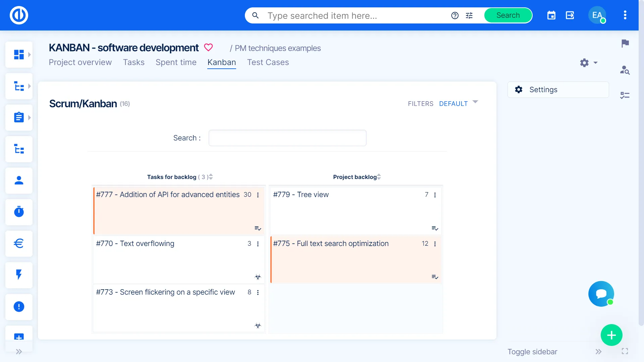Screen dimensions: 644x362
Task: Click the green plus add button
Action: pyautogui.click(x=611, y=335)
